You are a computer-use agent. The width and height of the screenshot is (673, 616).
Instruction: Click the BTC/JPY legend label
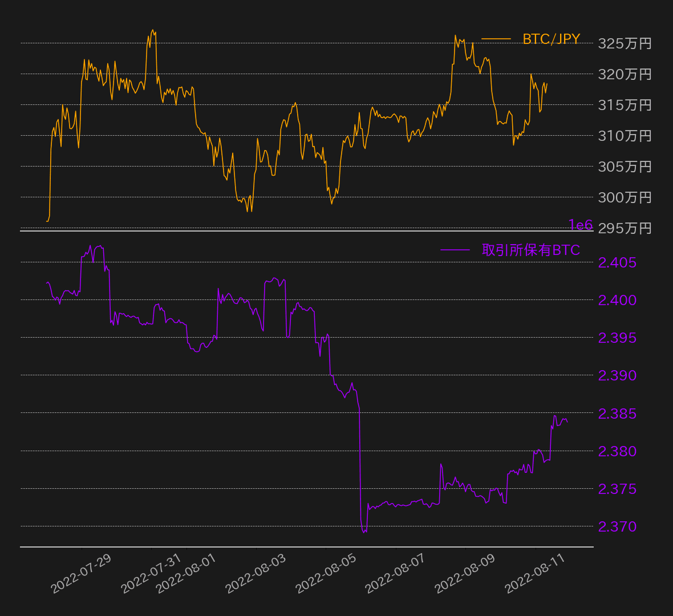(551, 39)
